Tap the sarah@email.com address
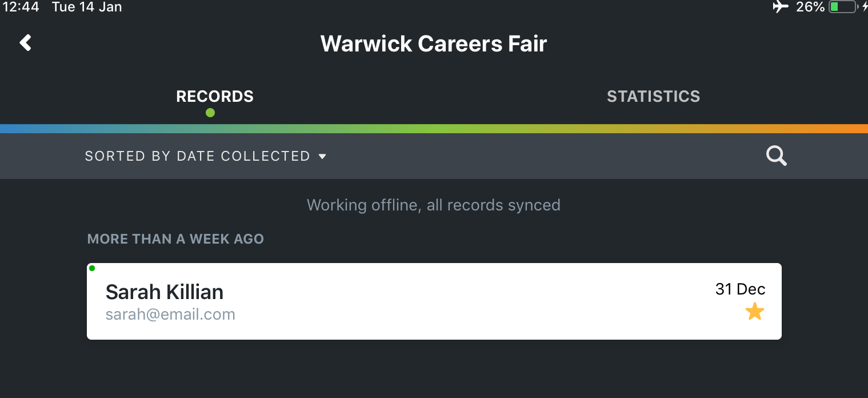Screen dimensions: 868x398 tap(170, 315)
